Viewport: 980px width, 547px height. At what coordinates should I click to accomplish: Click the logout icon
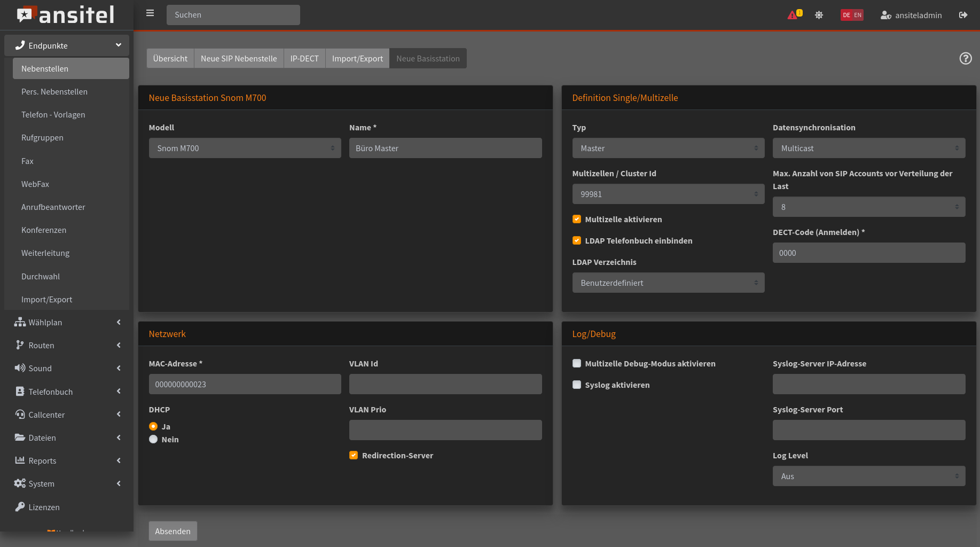click(x=963, y=15)
